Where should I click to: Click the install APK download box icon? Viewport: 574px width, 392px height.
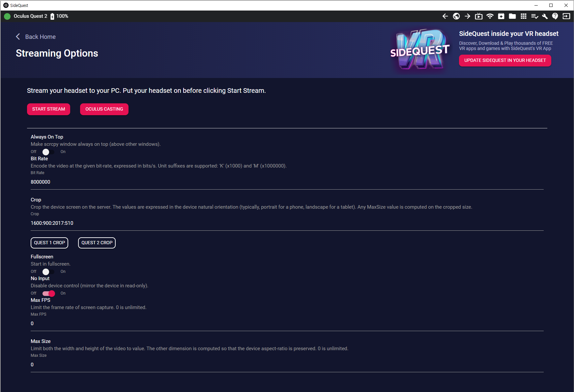pyautogui.click(x=501, y=16)
